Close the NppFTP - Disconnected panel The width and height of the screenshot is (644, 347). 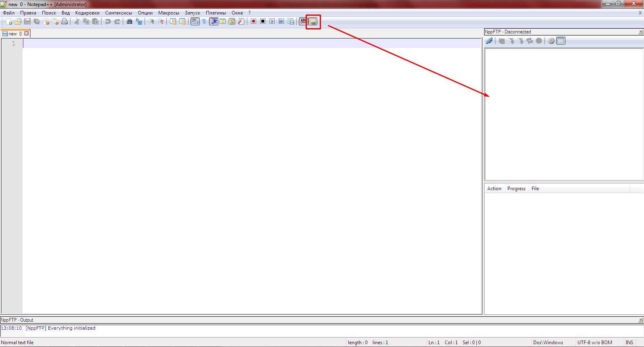coord(641,32)
